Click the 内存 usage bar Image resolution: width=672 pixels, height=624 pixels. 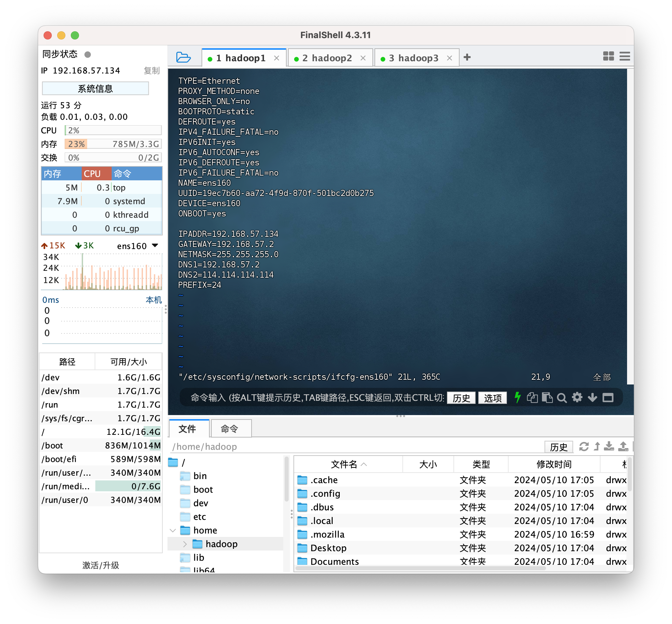pyautogui.click(x=113, y=144)
